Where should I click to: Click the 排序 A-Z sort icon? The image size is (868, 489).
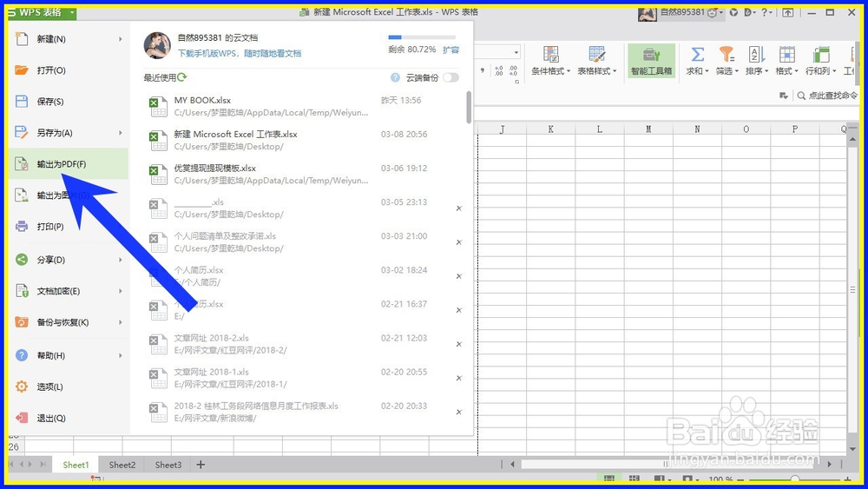pos(756,54)
